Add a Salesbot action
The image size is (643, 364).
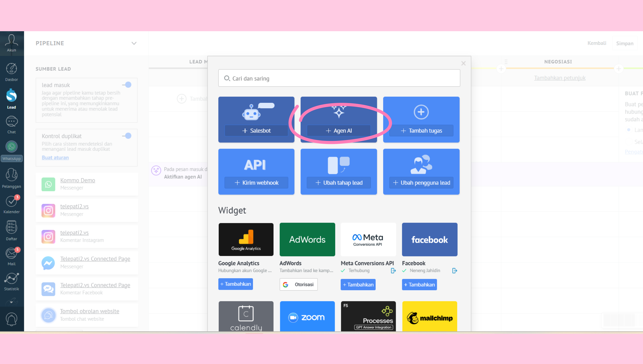pyautogui.click(x=256, y=130)
